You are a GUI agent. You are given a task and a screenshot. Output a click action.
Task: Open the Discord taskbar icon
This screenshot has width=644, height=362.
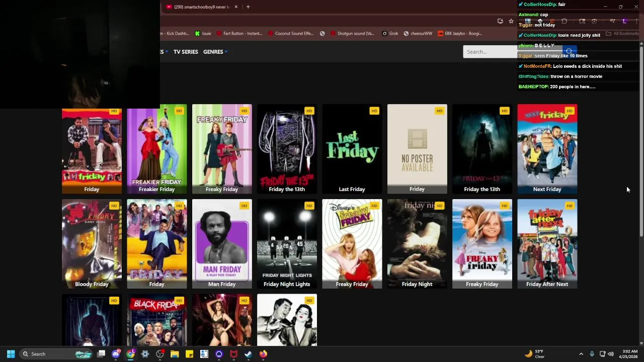(116, 354)
